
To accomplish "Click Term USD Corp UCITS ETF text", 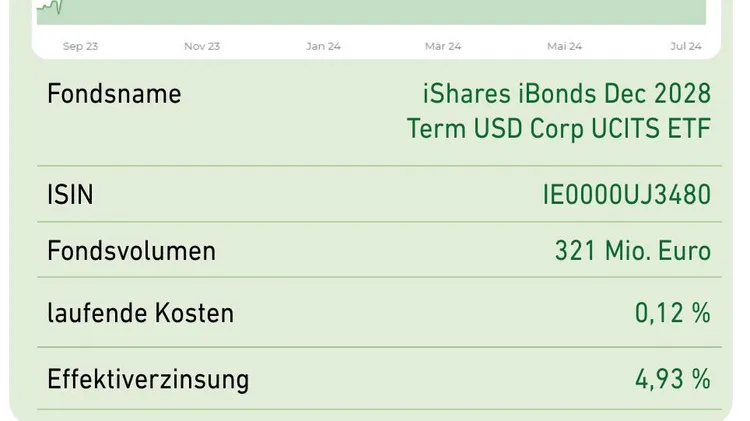I will [559, 129].
